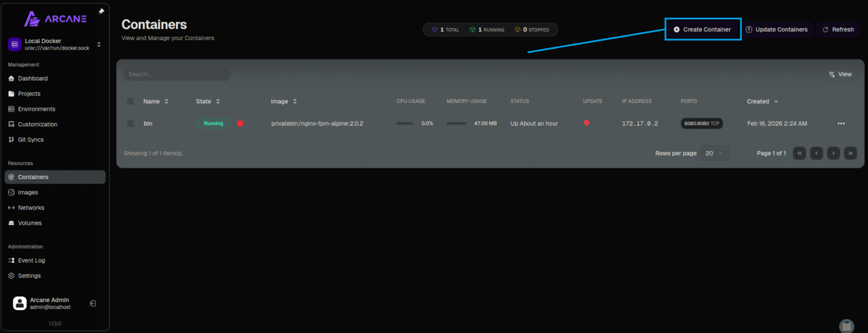Check the select-all checkbox in the table header
Screen dimensions: 868x333
click(130, 101)
